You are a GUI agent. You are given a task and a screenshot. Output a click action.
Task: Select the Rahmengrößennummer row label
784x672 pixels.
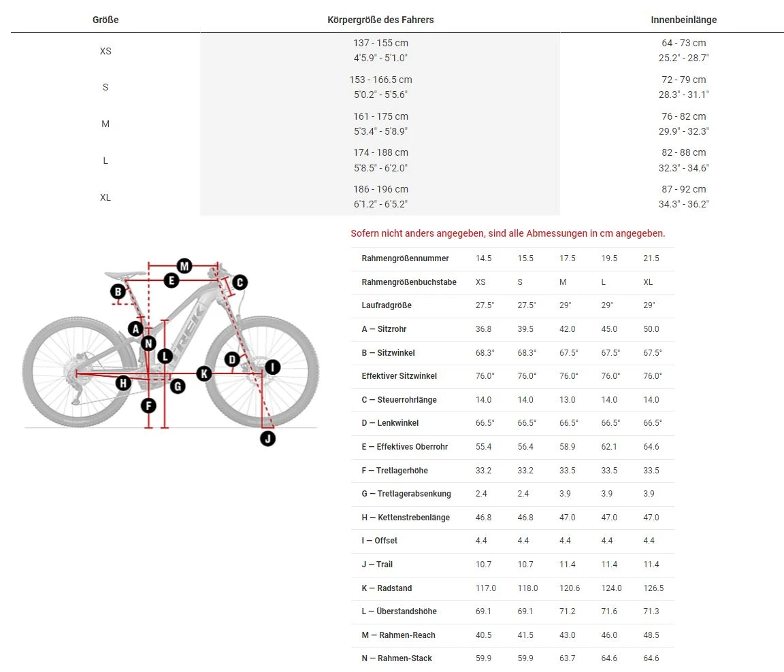[x=405, y=258]
